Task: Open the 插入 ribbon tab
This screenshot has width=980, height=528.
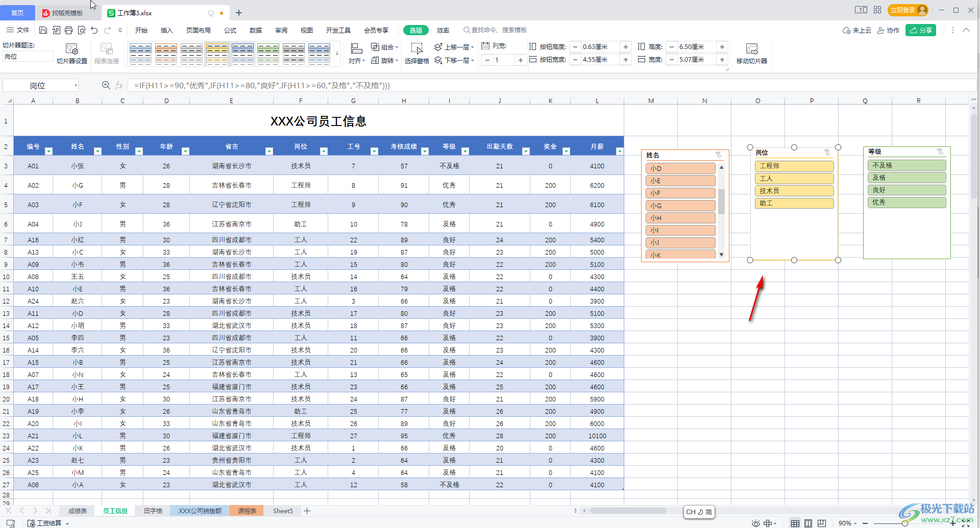Action: 167,30
